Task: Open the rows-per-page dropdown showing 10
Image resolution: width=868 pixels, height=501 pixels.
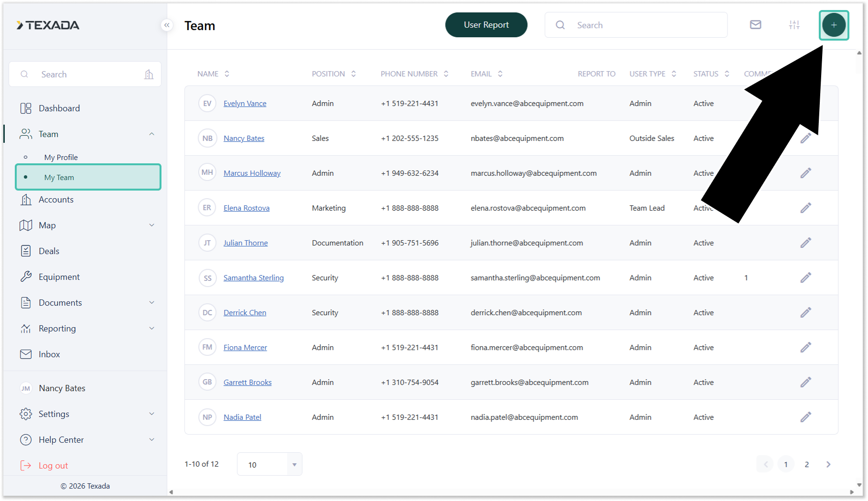Action: click(x=270, y=464)
